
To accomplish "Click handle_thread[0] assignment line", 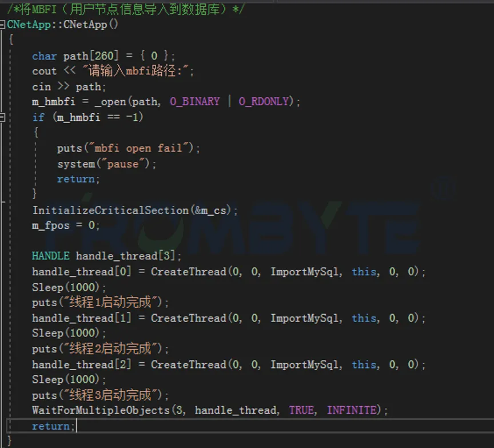I will point(229,272).
